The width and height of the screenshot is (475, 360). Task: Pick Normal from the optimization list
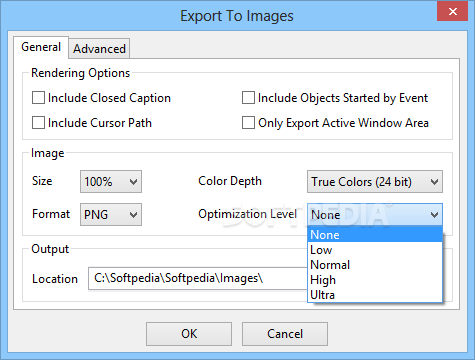point(375,265)
